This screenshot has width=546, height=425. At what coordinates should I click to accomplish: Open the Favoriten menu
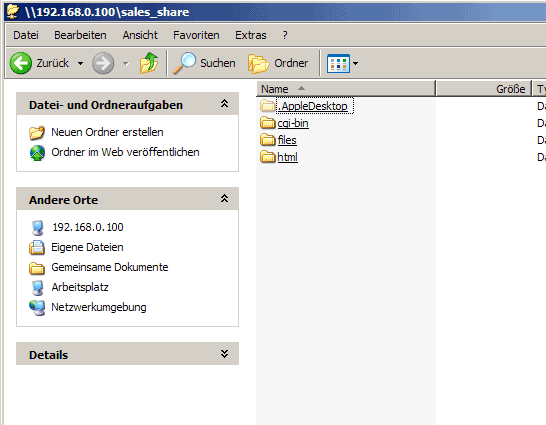196,35
